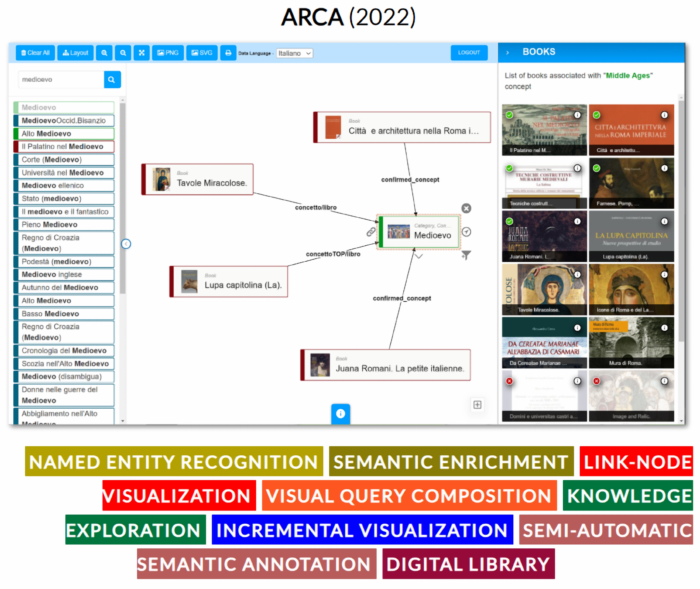Click the Clear All button
The width and height of the screenshot is (700, 589).
click(x=35, y=53)
